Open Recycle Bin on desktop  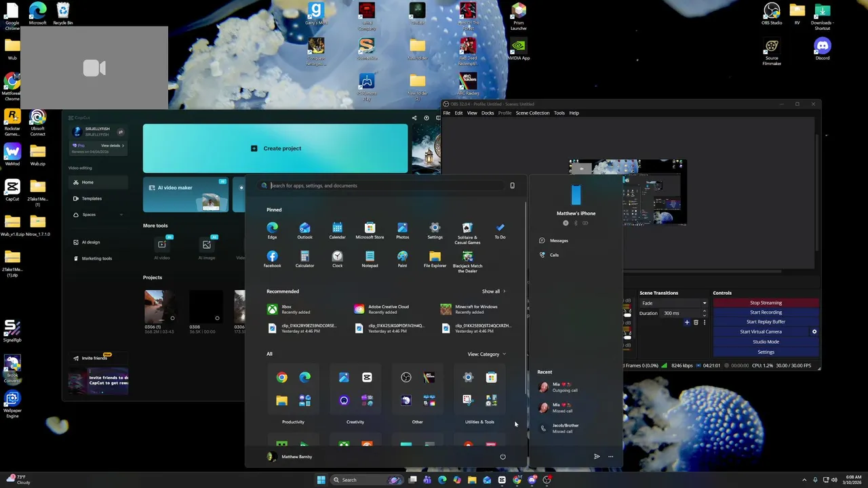62,14
